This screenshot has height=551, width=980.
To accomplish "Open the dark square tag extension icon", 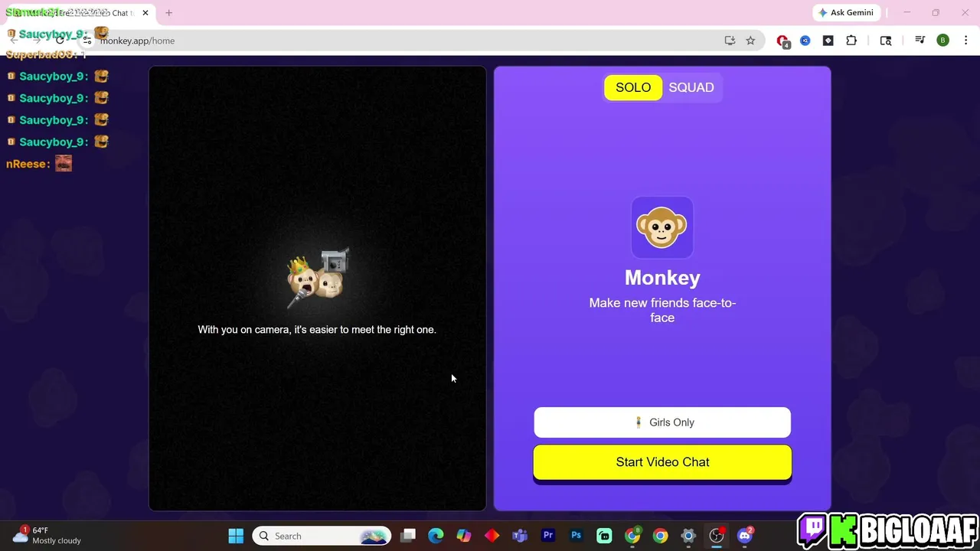I will 828,41.
